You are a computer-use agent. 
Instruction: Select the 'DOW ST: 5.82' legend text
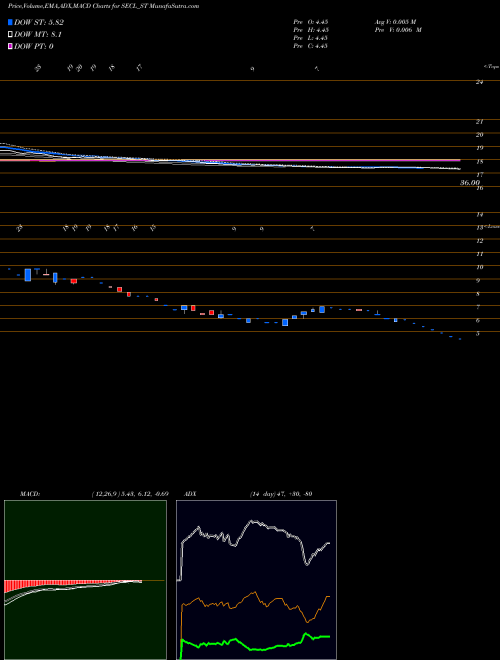point(39,22)
